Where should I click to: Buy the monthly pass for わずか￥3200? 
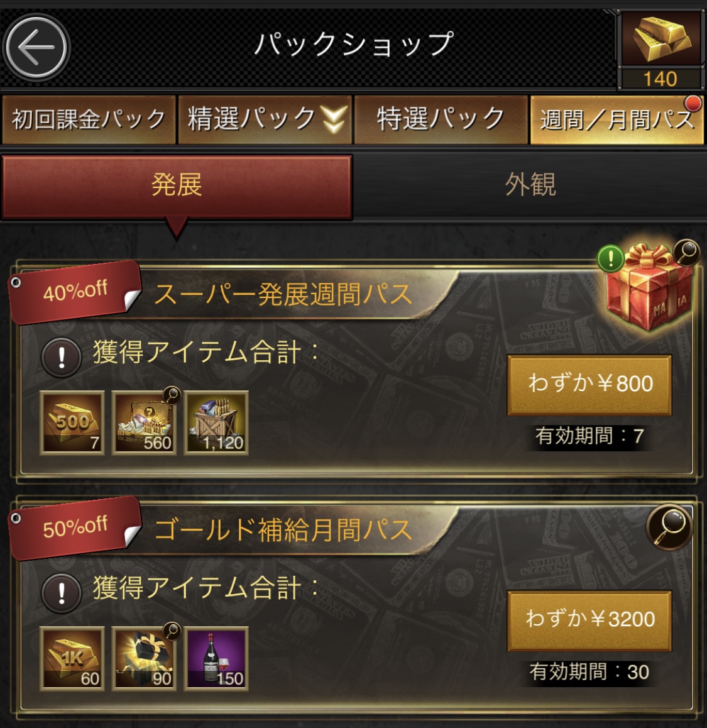pos(589,620)
